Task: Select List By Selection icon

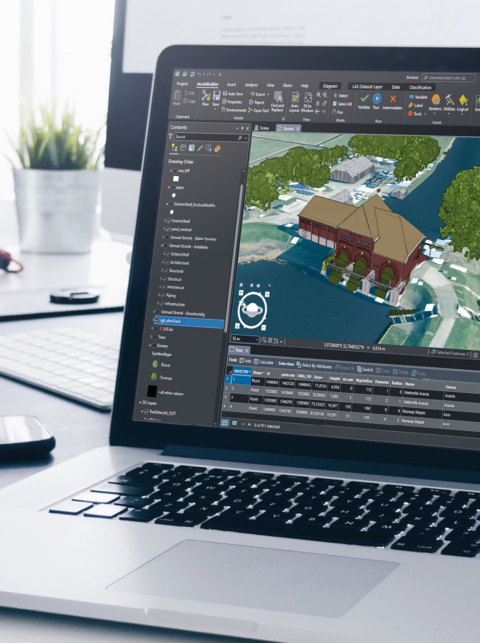Action: [191, 148]
